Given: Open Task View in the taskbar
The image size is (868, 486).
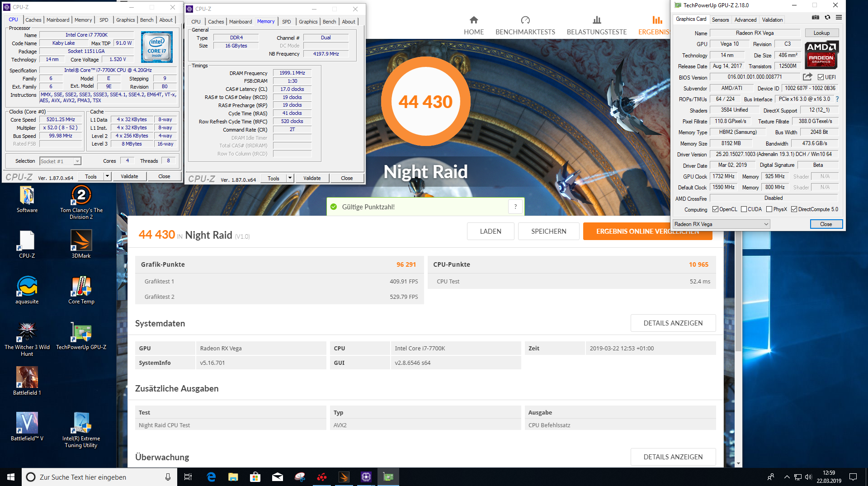Looking at the screenshot, I should point(188,477).
